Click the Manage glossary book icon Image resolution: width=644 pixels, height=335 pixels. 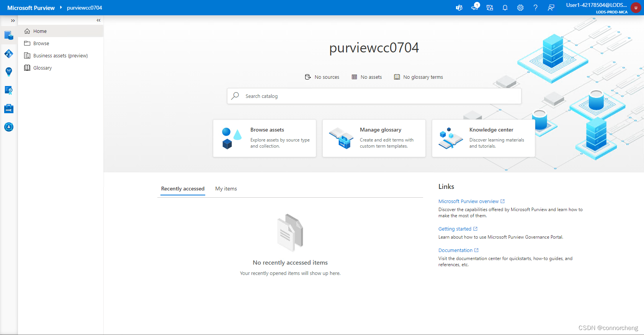click(x=341, y=138)
